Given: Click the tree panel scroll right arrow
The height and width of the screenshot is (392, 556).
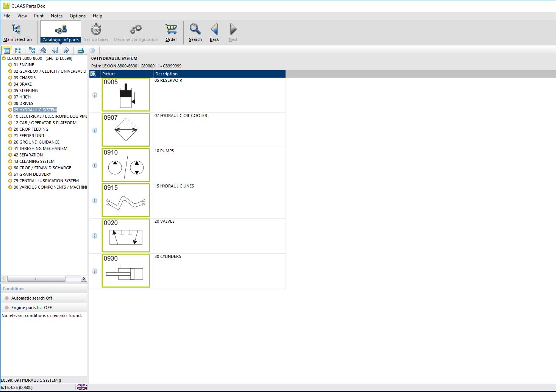Looking at the screenshot, I should pos(84,279).
